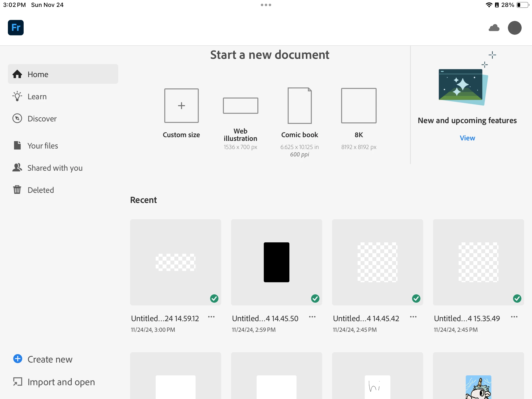Viewport: 532px width, 399px height.
Task: Click the Adobe Fresco Fr logo
Action: pos(16,28)
